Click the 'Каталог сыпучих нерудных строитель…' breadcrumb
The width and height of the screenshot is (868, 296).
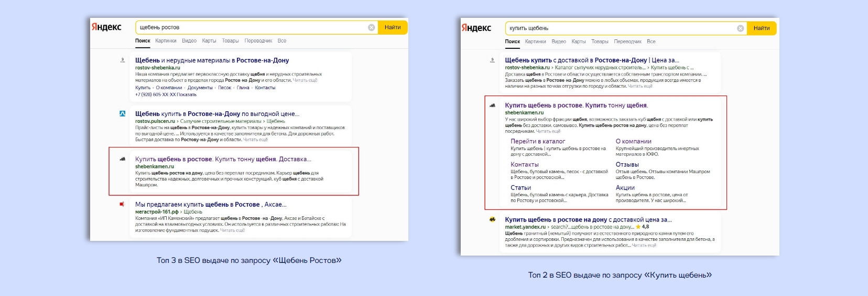point(601,68)
